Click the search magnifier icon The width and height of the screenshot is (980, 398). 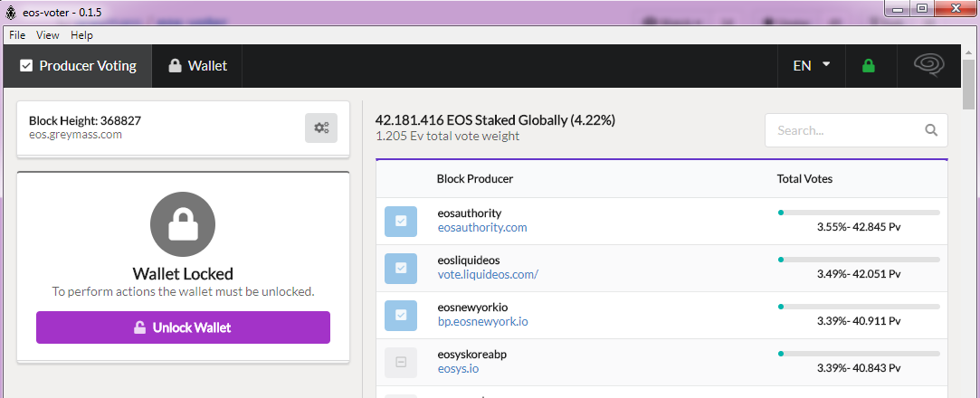pos(931,130)
